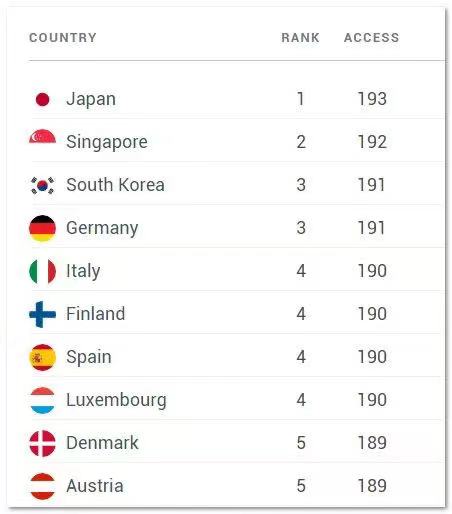Select the Italy flag icon
The image size is (452, 514).
[x=42, y=271]
